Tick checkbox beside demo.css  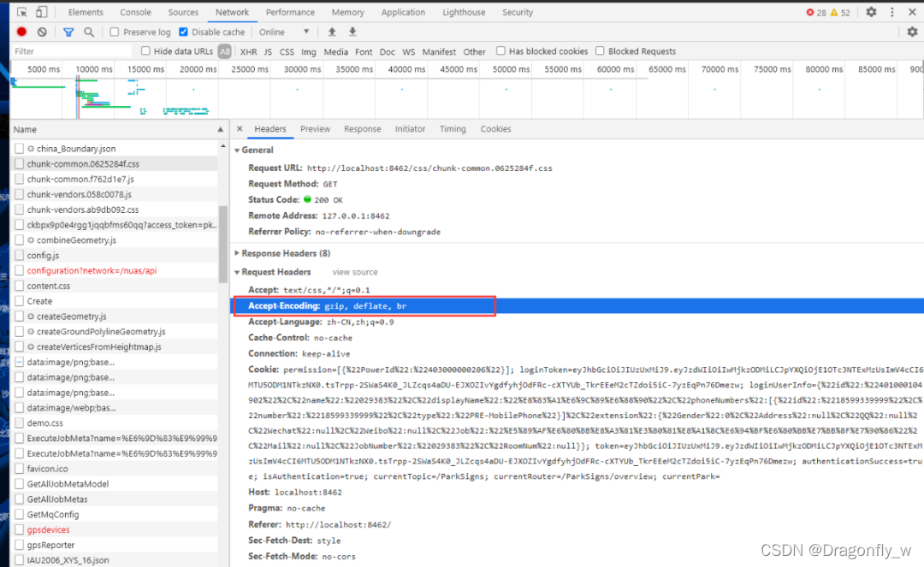click(20, 422)
